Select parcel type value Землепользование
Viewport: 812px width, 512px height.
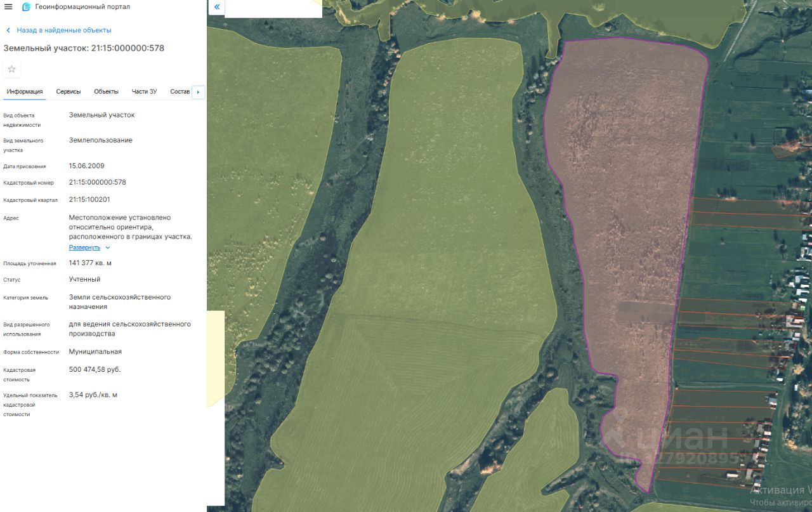(x=101, y=140)
